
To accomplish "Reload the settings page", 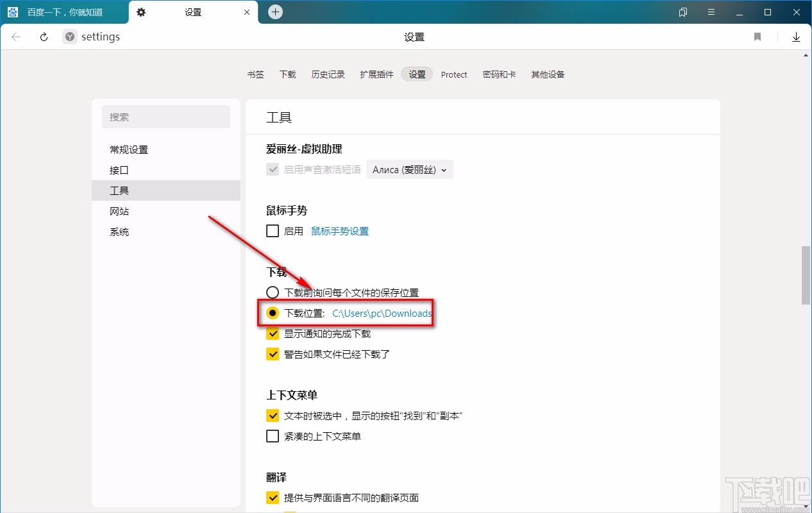I will click(x=43, y=37).
